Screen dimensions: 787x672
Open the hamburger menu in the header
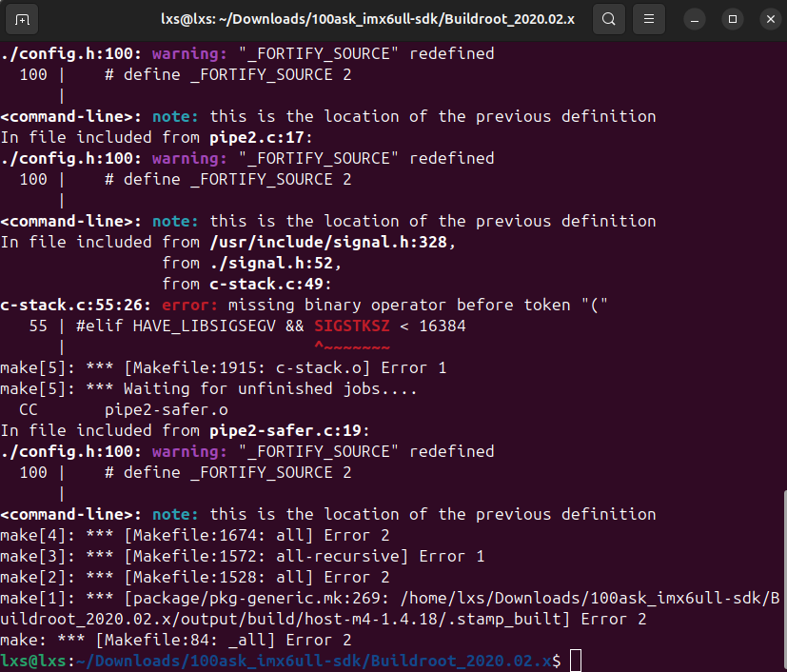pos(649,19)
